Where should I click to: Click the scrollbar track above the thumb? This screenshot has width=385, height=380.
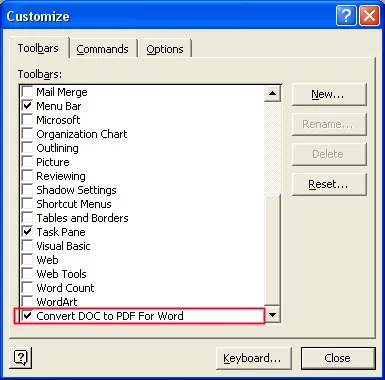[273, 148]
